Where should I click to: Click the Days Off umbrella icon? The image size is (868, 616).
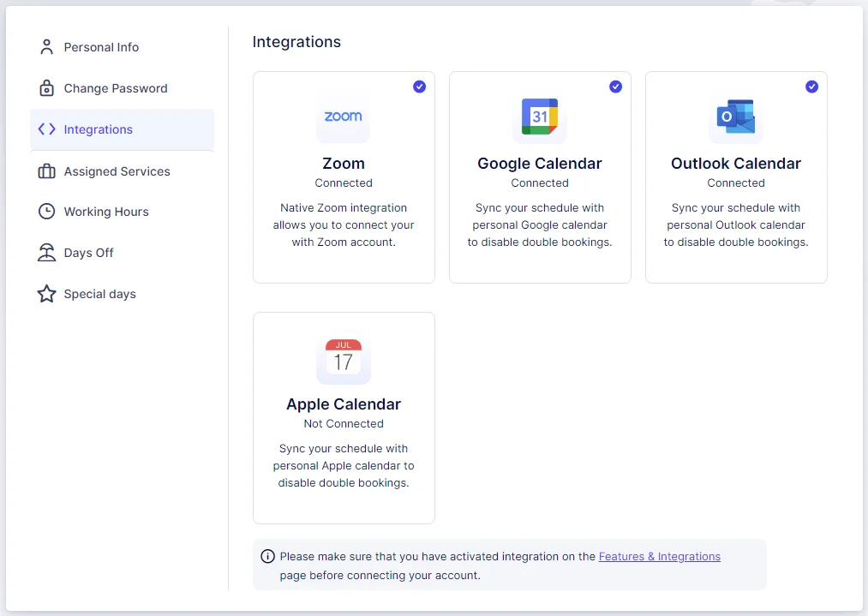click(47, 253)
